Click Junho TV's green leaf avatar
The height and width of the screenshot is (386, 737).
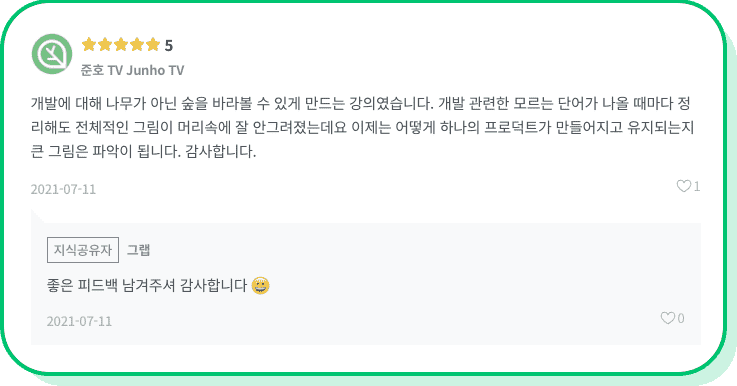point(52,54)
